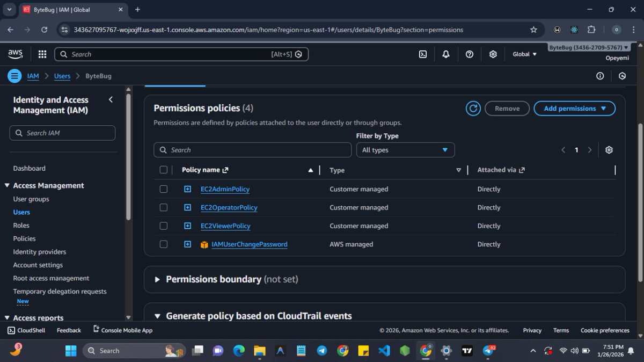Select all policies with the header checkbox
The width and height of the screenshot is (644, 362).
(164, 170)
